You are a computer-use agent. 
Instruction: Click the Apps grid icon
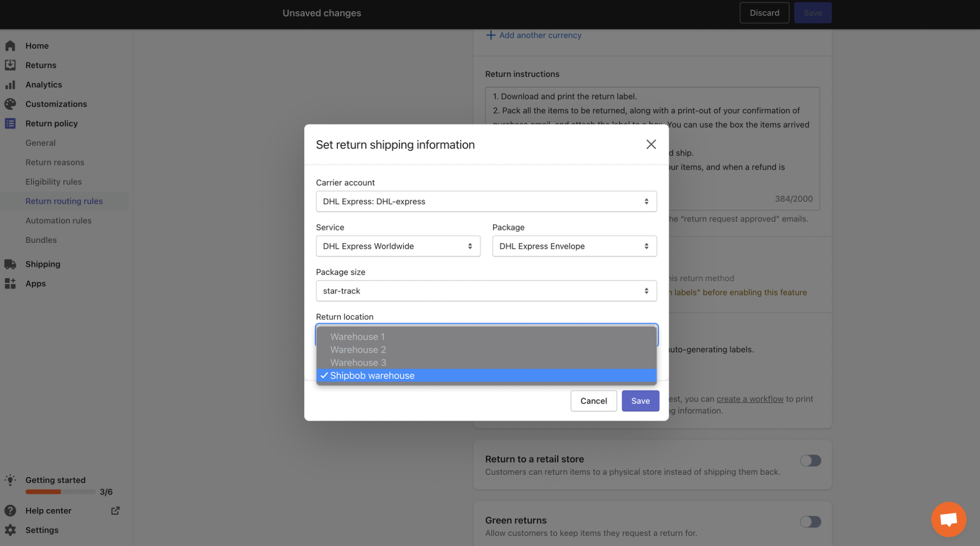[x=10, y=284]
